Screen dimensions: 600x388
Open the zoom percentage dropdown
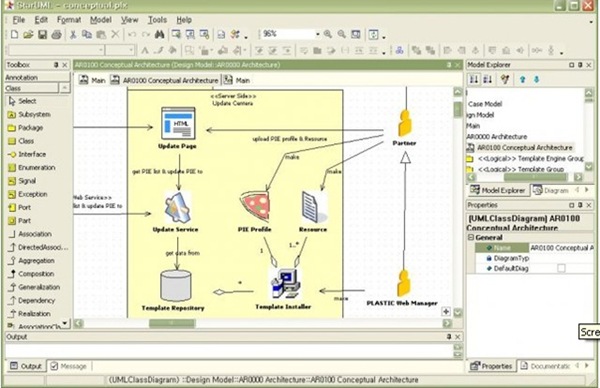click(317, 34)
